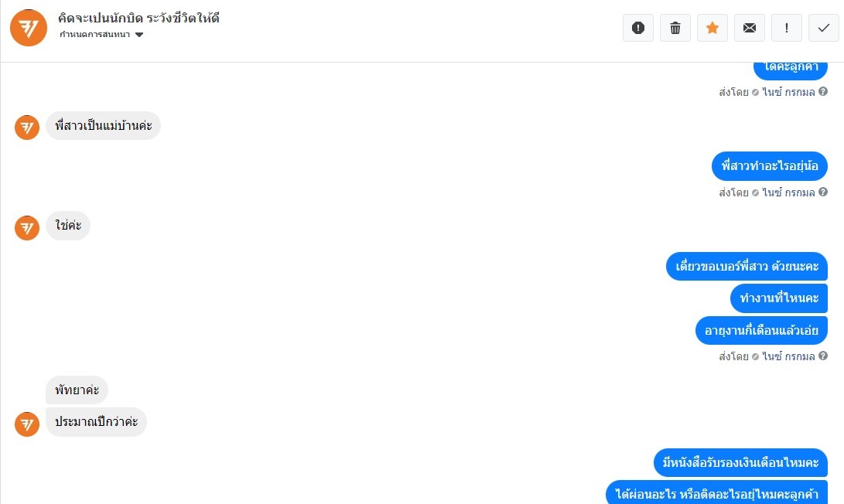
Task: Mark conversation unread with the envelope icon
Action: coord(750,28)
